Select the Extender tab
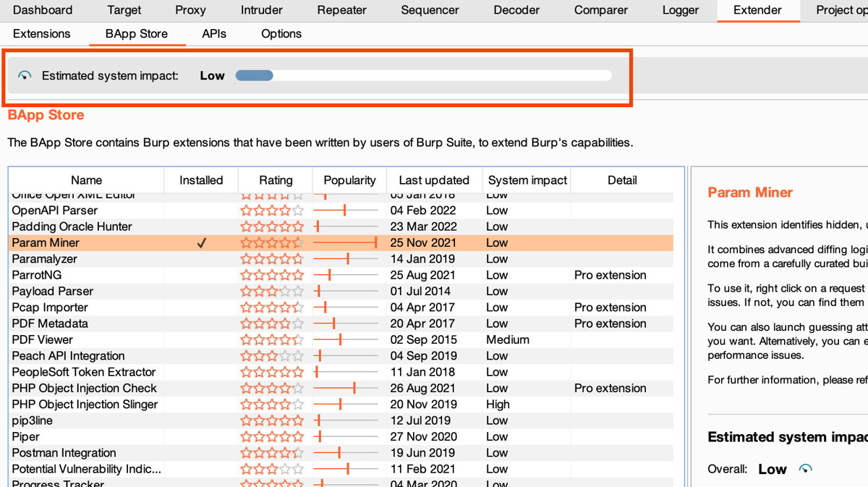 (x=757, y=10)
